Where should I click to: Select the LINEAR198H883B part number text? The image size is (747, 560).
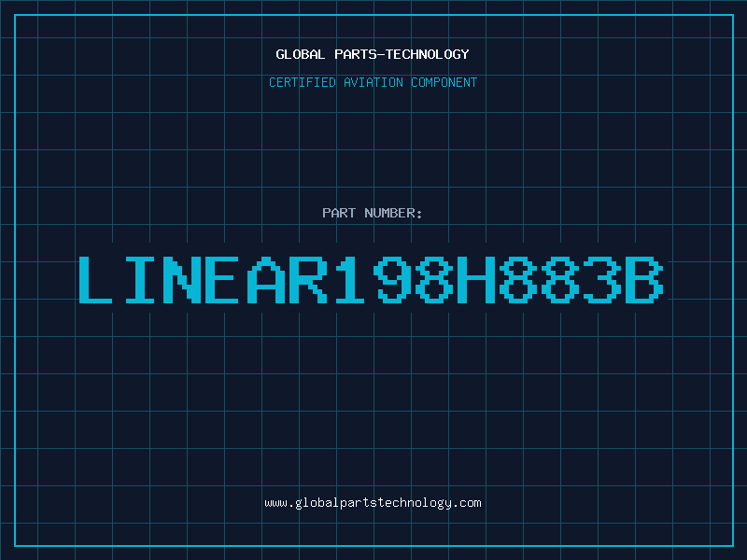click(371, 279)
